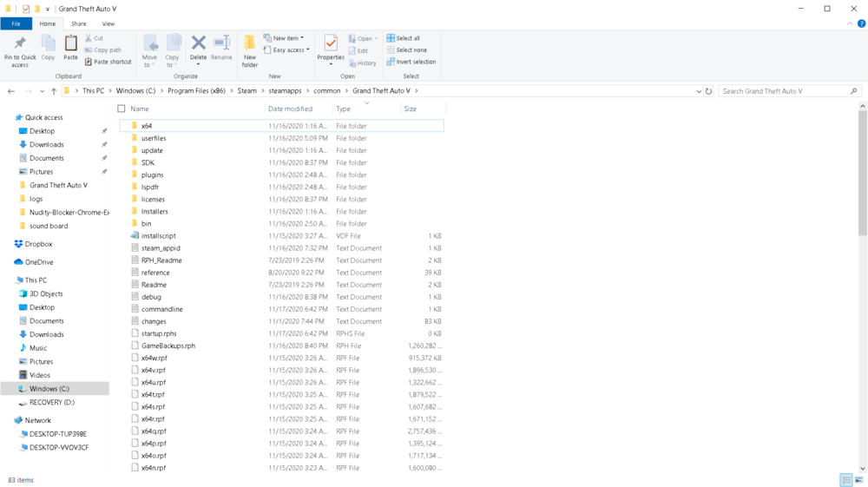Image resolution: width=868 pixels, height=487 pixels.
Task: Open the Help question mark icon
Action: click(x=861, y=23)
